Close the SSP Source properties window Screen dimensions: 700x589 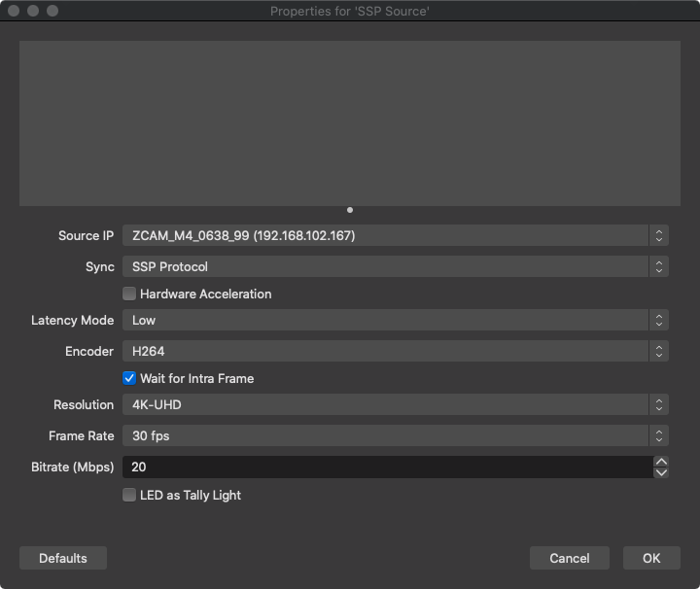pyautogui.click(x=14, y=11)
